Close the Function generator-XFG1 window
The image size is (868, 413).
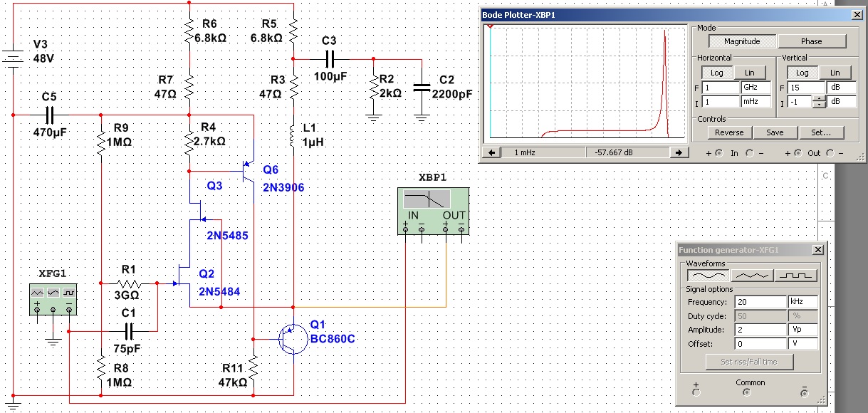[817, 250]
